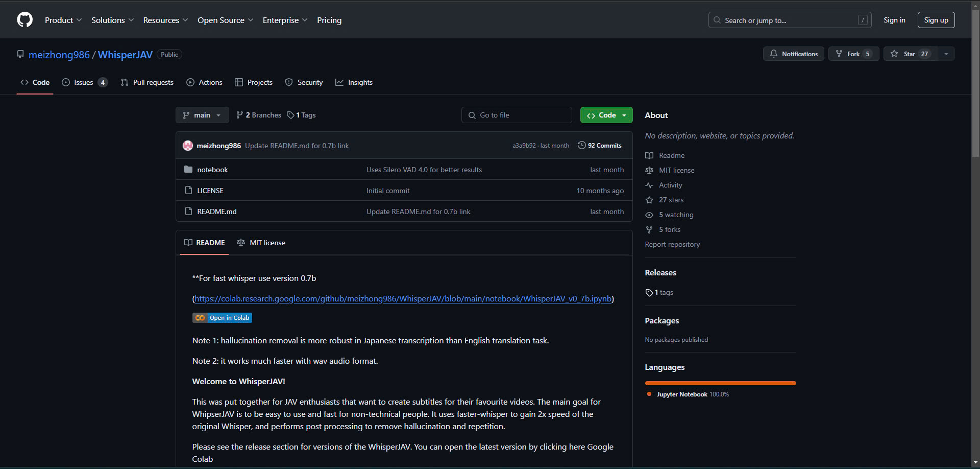Open the star lists dropdown arrow

(x=946, y=54)
